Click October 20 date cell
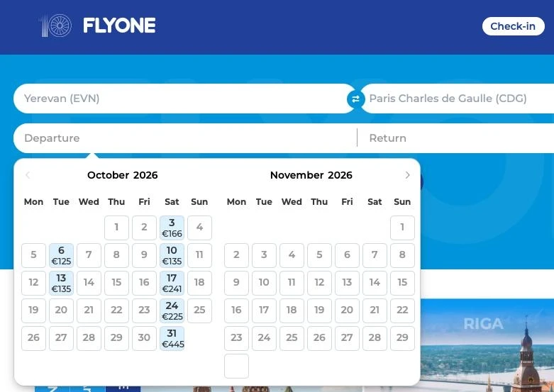 pyautogui.click(x=61, y=310)
